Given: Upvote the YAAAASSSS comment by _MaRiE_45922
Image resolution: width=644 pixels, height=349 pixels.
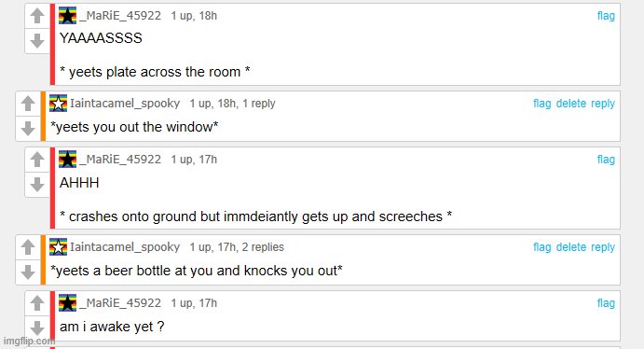Looking at the screenshot, I should 37,16.
